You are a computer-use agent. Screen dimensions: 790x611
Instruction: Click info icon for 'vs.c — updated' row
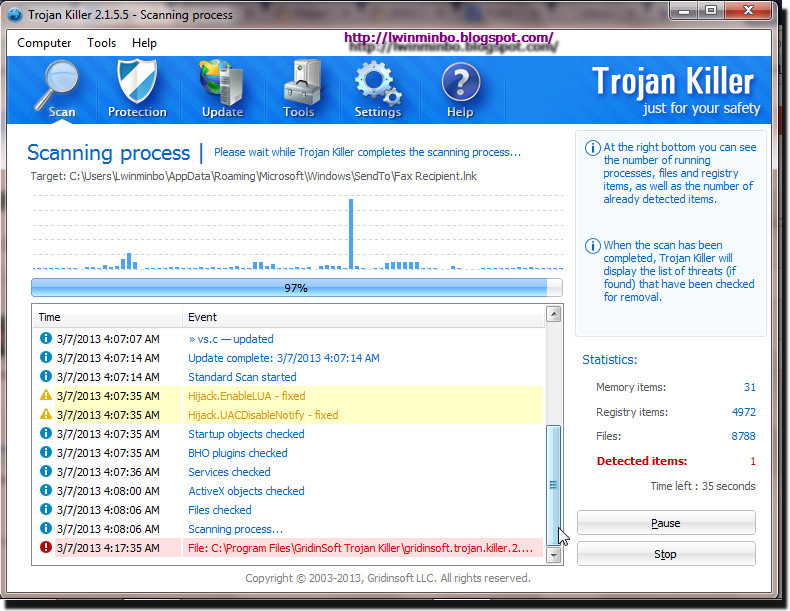(45, 338)
